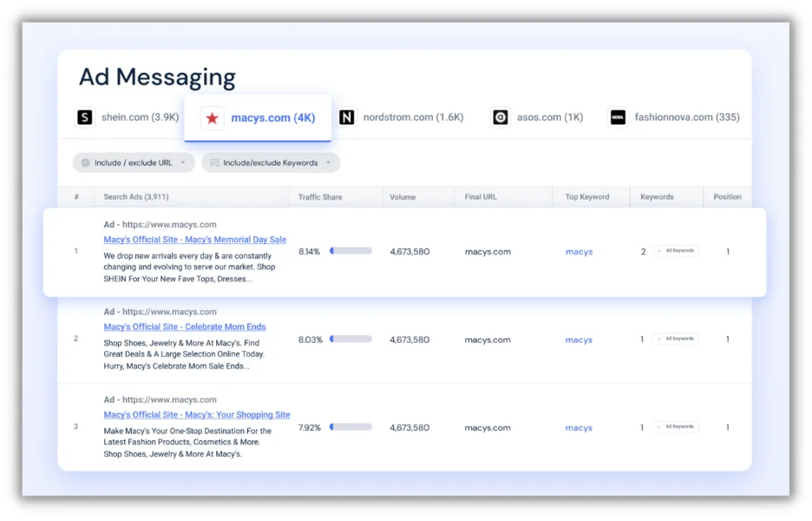The width and height of the screenshot is (812, 521).
Task: Click the keywords count 2 in first row
Action: pos(643,252)
